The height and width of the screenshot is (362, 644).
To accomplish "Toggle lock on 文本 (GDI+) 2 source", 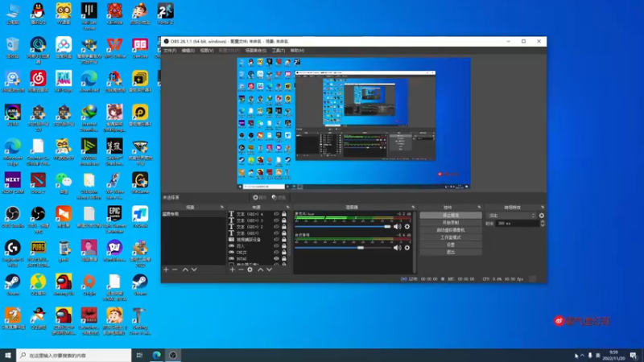I will pos(284,227).
